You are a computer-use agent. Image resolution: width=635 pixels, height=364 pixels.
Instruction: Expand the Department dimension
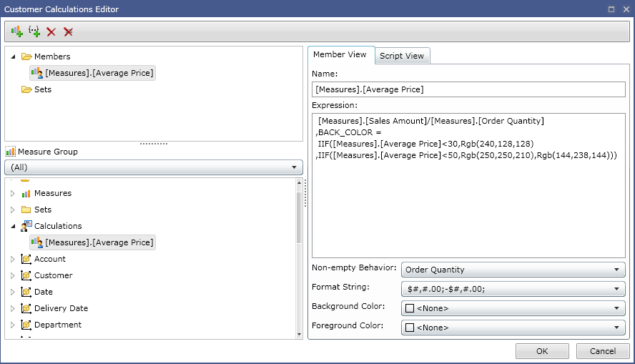click(13, 325)
